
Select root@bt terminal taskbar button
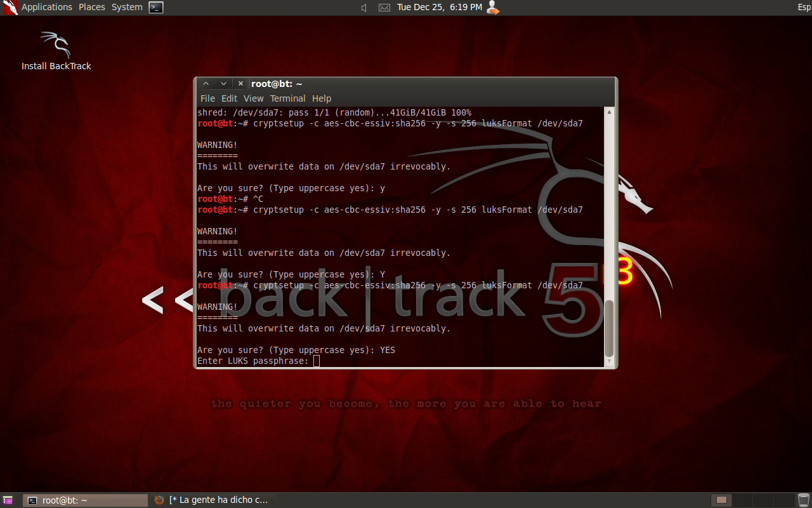(x=86, y=500)
